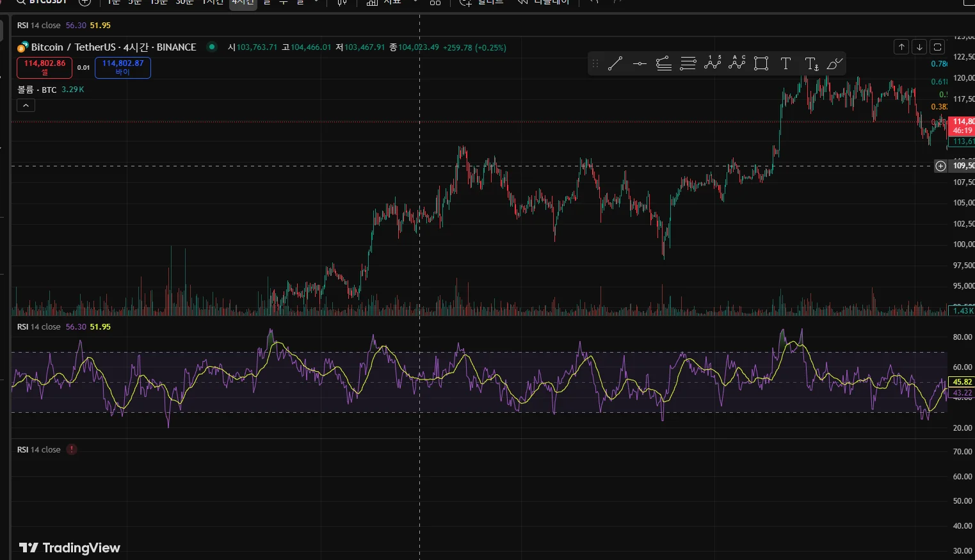
Task: Move the price pane down
Action: coord(919,47)
